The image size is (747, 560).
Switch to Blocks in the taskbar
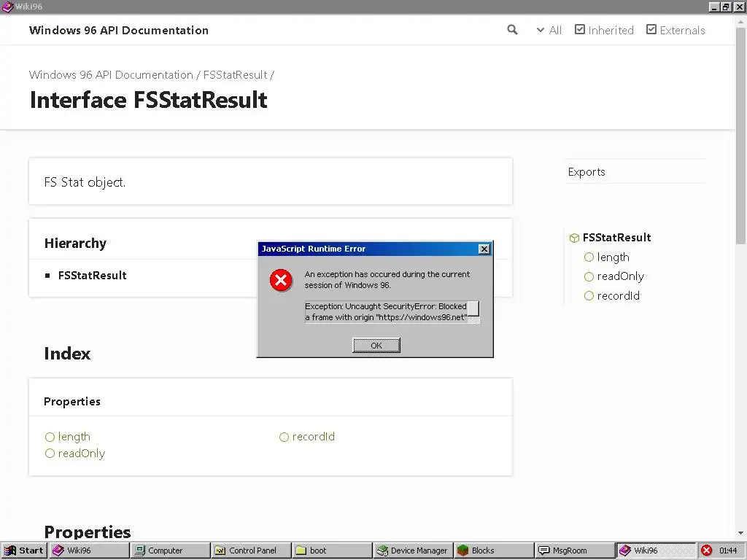pos(494,551)
